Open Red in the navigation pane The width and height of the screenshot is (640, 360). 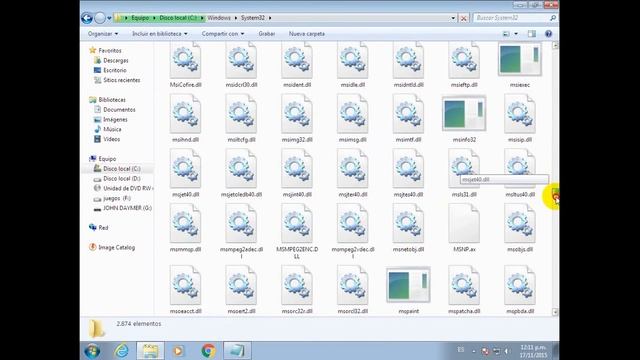tap(103, 228)
